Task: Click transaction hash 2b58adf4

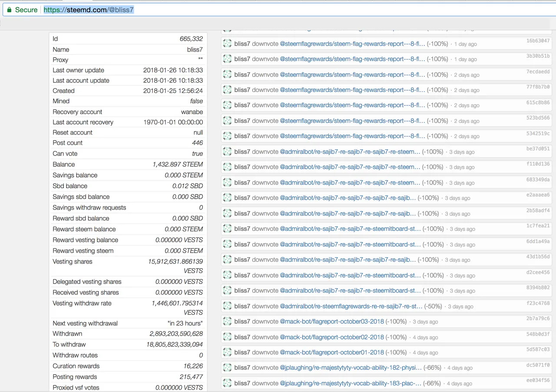Action: point(538,211)
